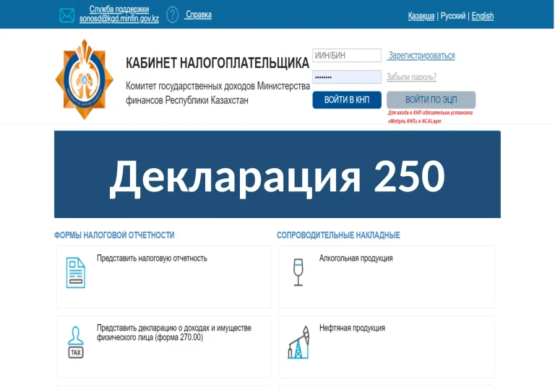555x392 pixels.
Task: Click the wine glass alcohol products icon
Action: pos(298,272)
